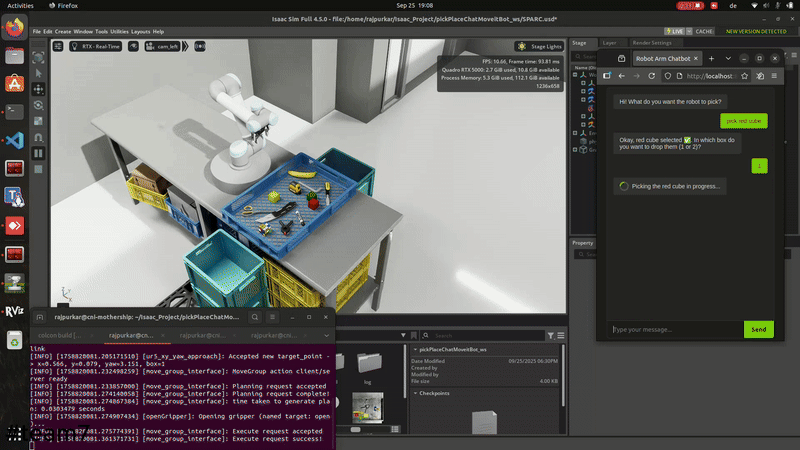
Task: Collapse the World root prim in Stage tree
Action: 575,75
